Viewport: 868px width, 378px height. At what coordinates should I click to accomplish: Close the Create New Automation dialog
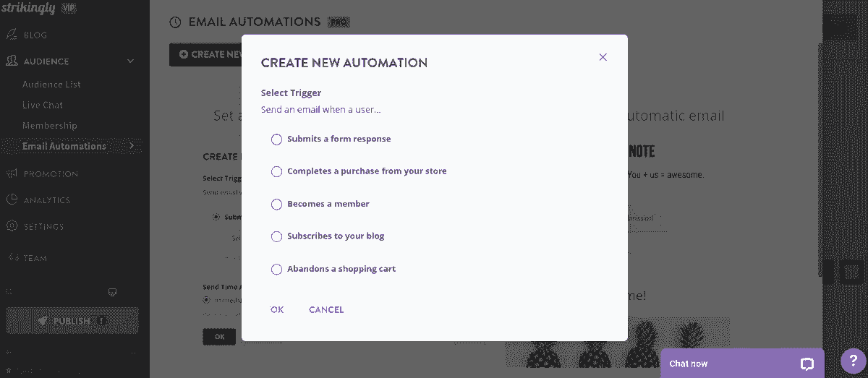pos(603,57)
